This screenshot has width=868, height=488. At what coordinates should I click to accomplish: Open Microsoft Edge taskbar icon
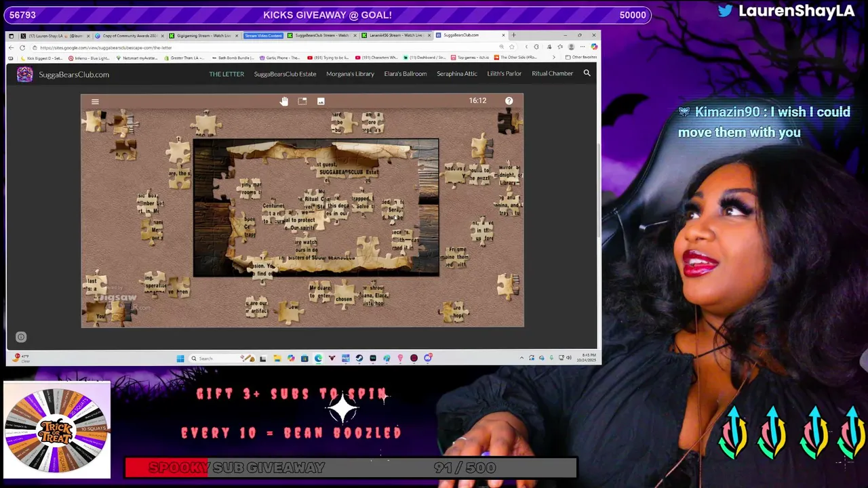coord(318,358)
